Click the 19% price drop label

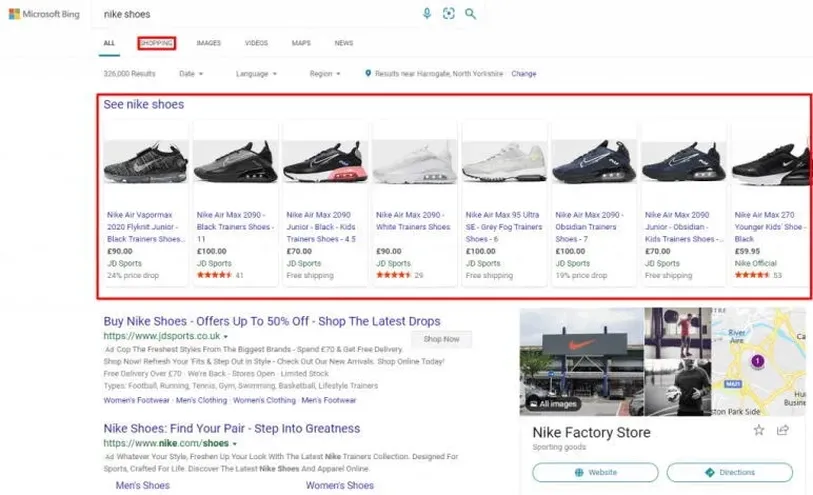pyautogui.click(x=581, y=275)
